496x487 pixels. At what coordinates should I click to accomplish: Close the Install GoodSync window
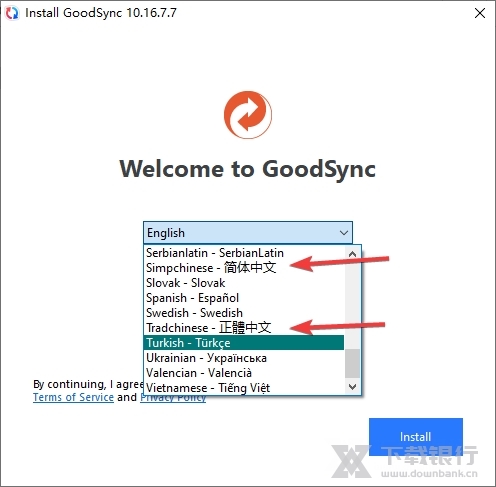[x=480, y=13]
